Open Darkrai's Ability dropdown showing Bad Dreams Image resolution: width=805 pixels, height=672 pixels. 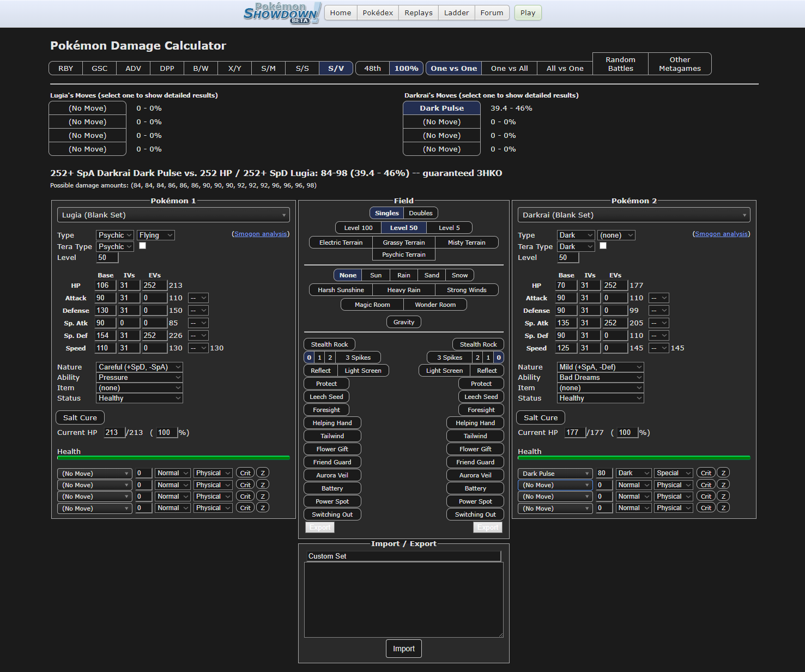[x=600, y=378]
